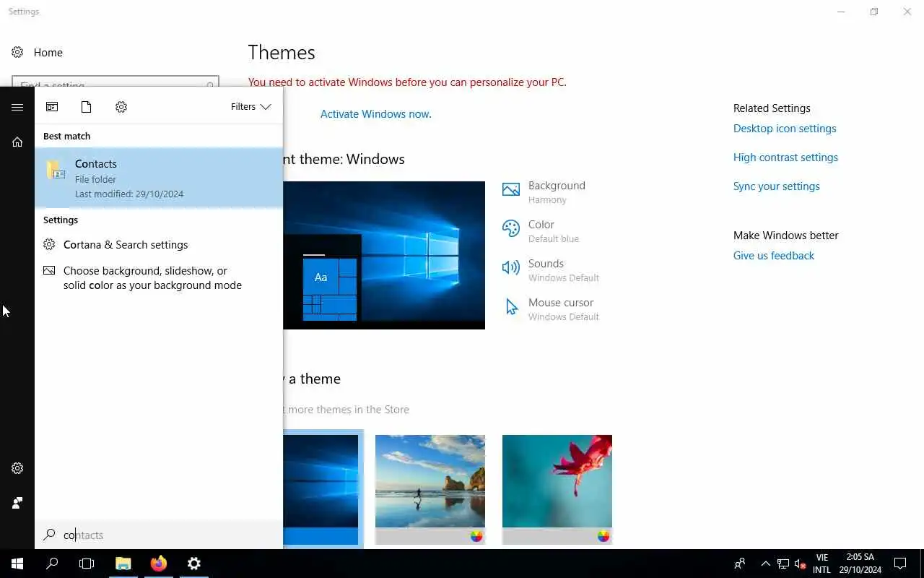The width and height of the screenshot is (924, 578).
Task: Click the magnifier icon in search box
Action: coord(49,535)
